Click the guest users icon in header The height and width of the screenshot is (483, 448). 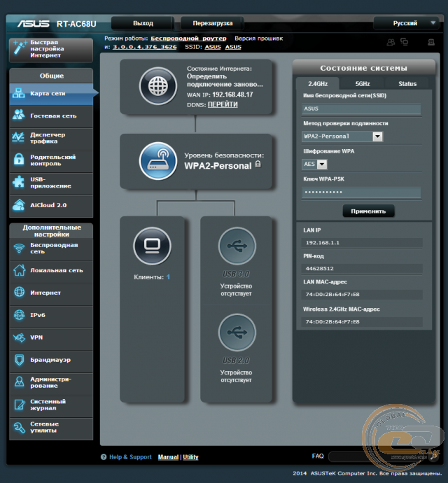coord(391,42)
